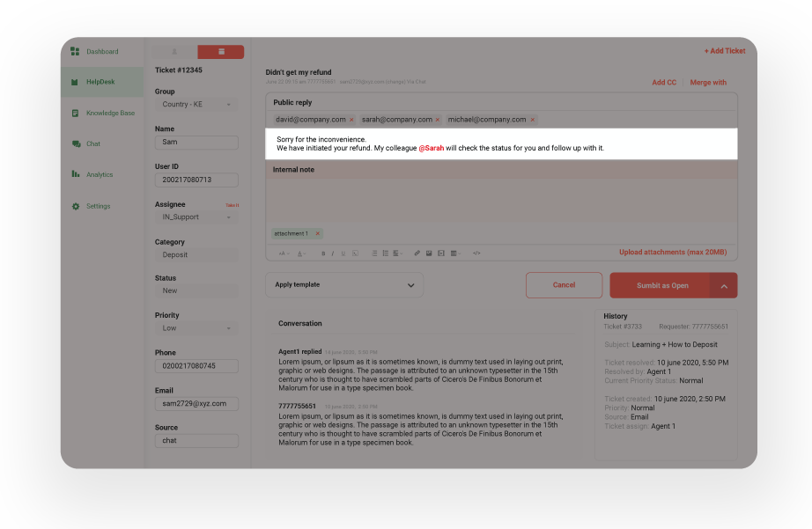This screenshot has height=529, width=812.
Task: Click the Add CC link
Action: point(664,83)
